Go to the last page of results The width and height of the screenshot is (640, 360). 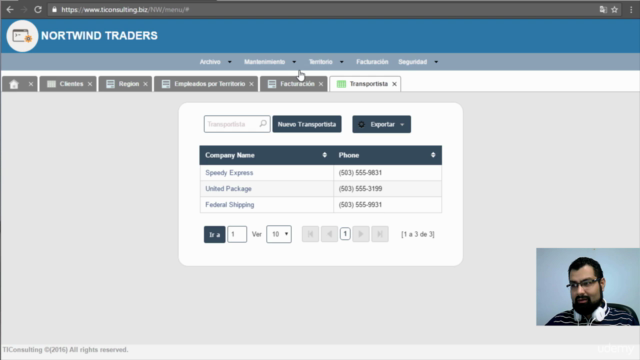tap(380, 234)
